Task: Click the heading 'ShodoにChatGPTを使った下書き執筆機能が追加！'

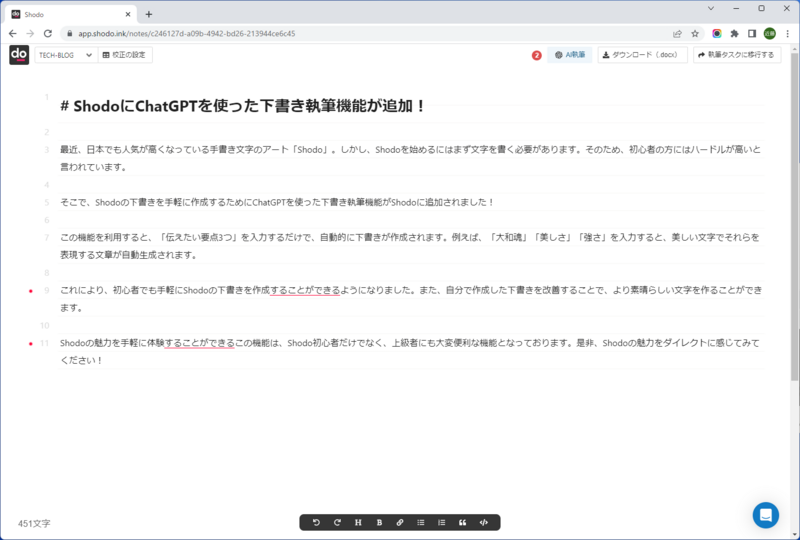Action: pos(243,106)
